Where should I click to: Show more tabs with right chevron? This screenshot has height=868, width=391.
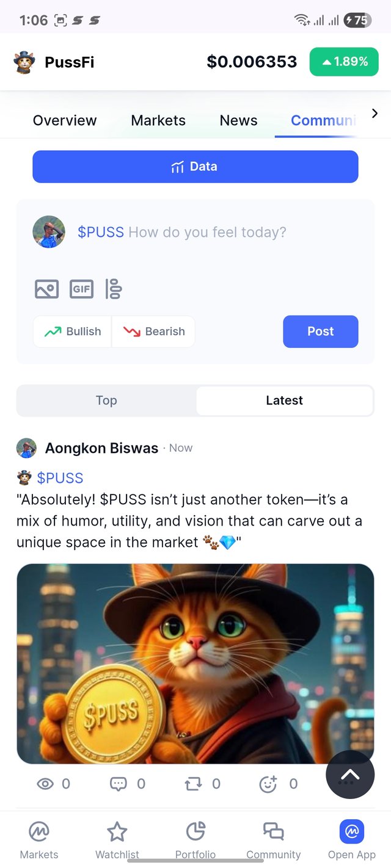[x=375, y=113]
